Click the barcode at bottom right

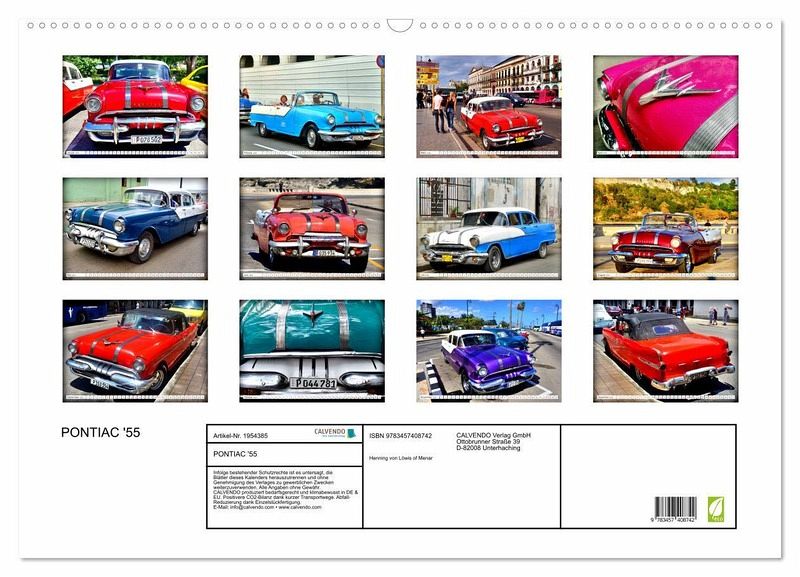pyautogui.click(x=676, y=509)
